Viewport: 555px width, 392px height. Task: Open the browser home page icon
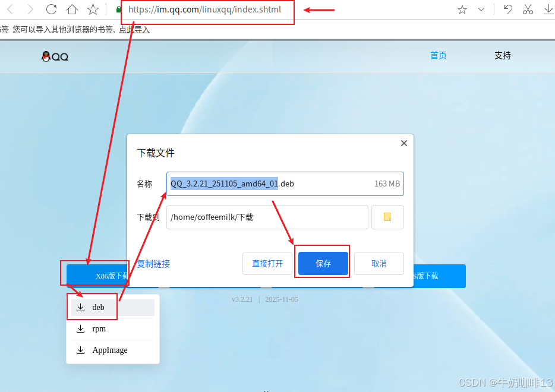[x=72, y=9]
